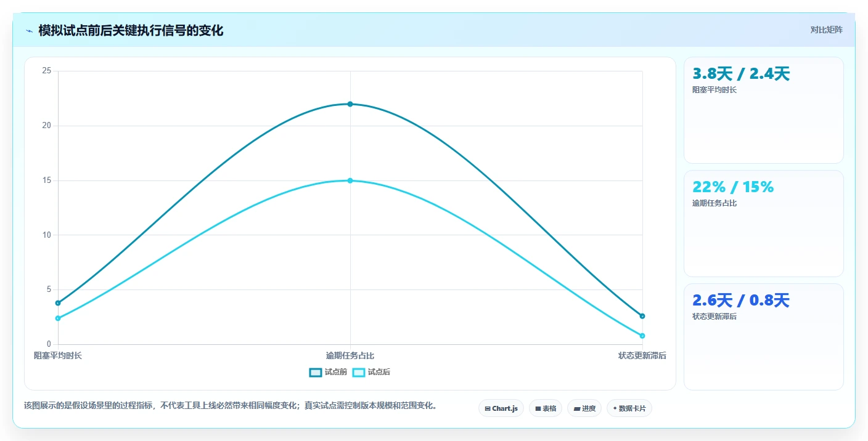Click the footnote starting 该图展示的是假设场景
Image resolution: width=868 pixels, height=441 pixels.
231,406
